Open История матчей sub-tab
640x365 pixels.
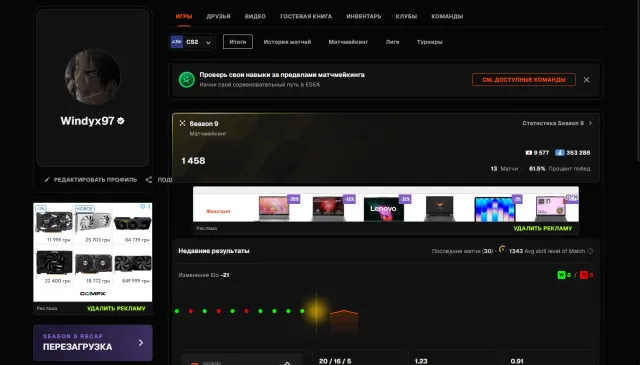(287, 42)
